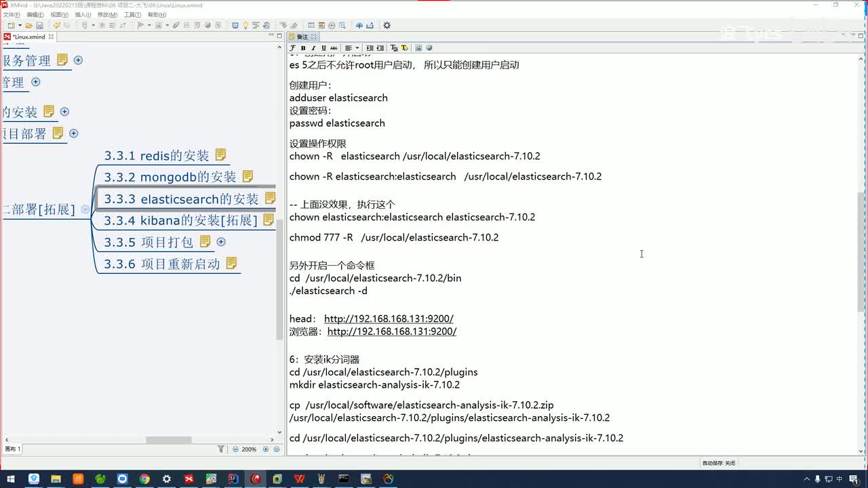
Task: Increase indent in the notes editor
Action: tap(370, 48)
